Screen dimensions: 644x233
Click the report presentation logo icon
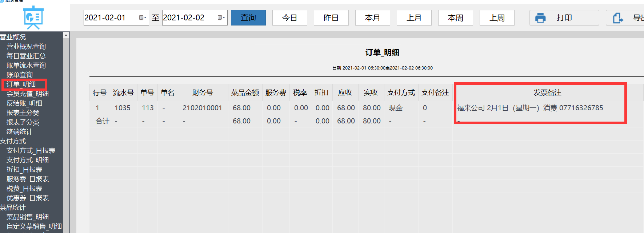point(33,17)
